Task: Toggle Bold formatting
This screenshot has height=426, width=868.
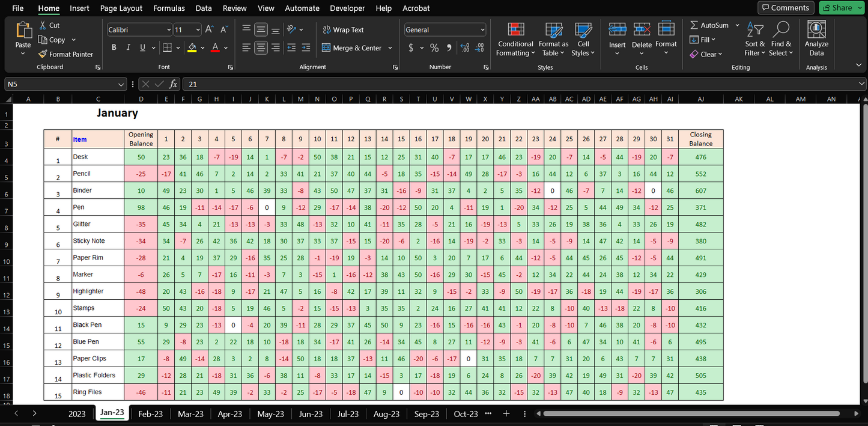Action: (114, 48)
